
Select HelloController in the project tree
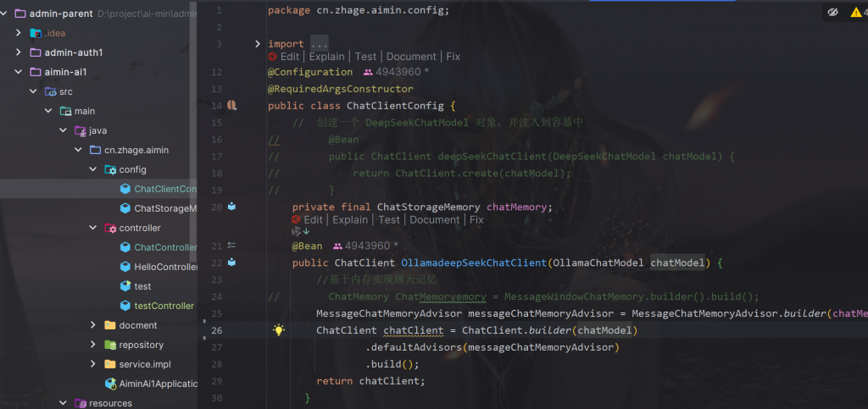point(164,267)
